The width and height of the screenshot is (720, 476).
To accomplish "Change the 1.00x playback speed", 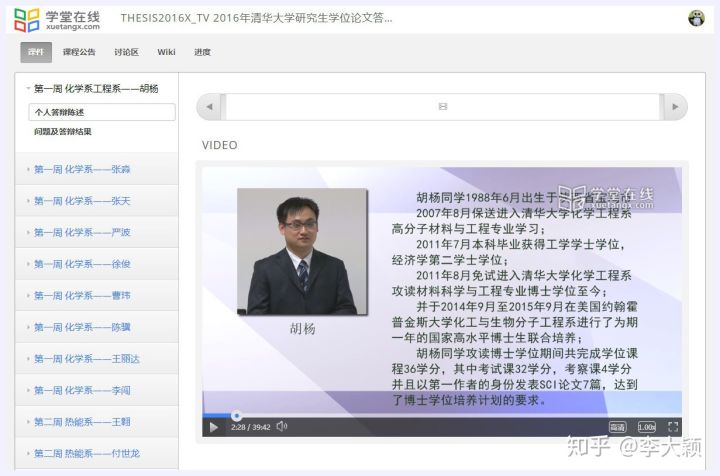I will (x=647, y=427).
